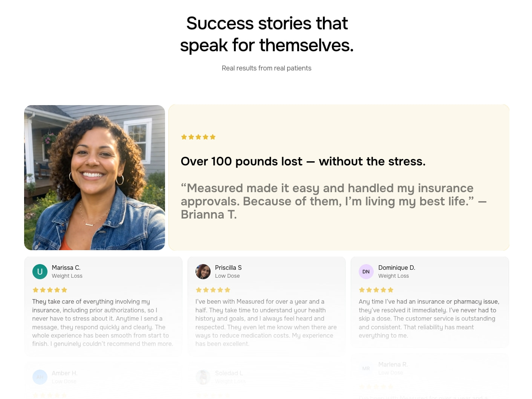Click Dominique D.'s DN initials avatar
The height and width of the screenshot is (399, 532).
tap(366, 272)
